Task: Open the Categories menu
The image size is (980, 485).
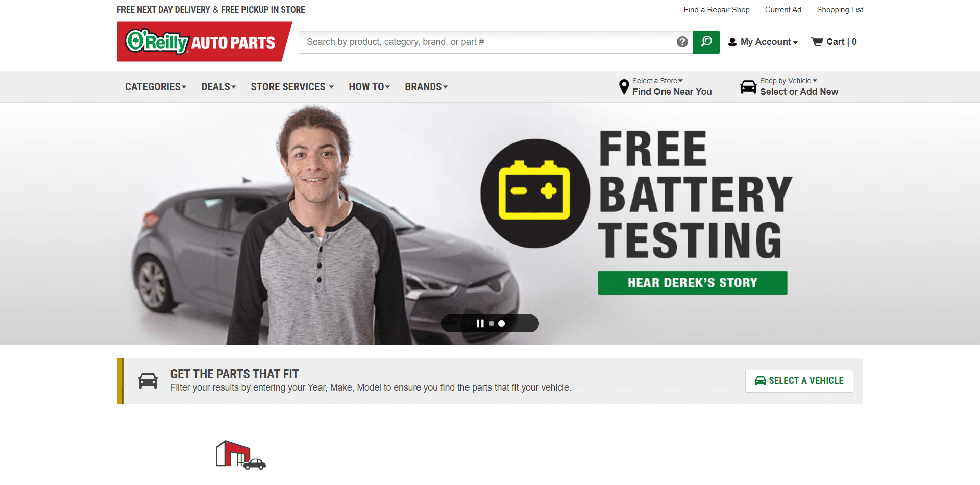Action: (156, 87)
